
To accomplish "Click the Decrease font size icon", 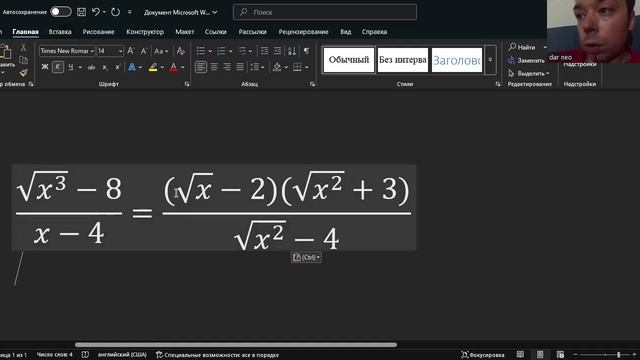I will (x=143, y=51).
